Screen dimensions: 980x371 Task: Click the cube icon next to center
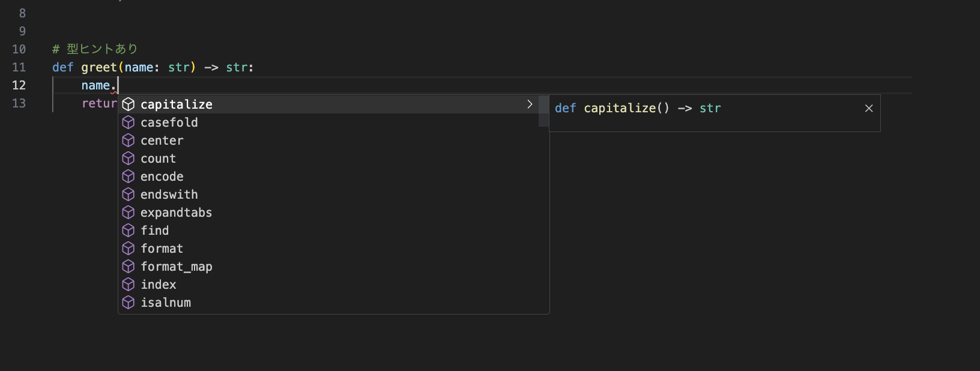point(129,140)
